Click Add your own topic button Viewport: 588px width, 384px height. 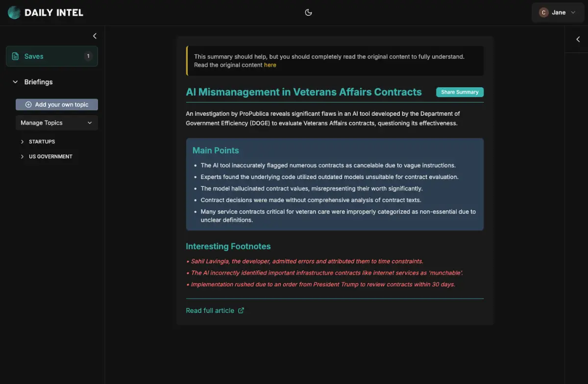57,104
